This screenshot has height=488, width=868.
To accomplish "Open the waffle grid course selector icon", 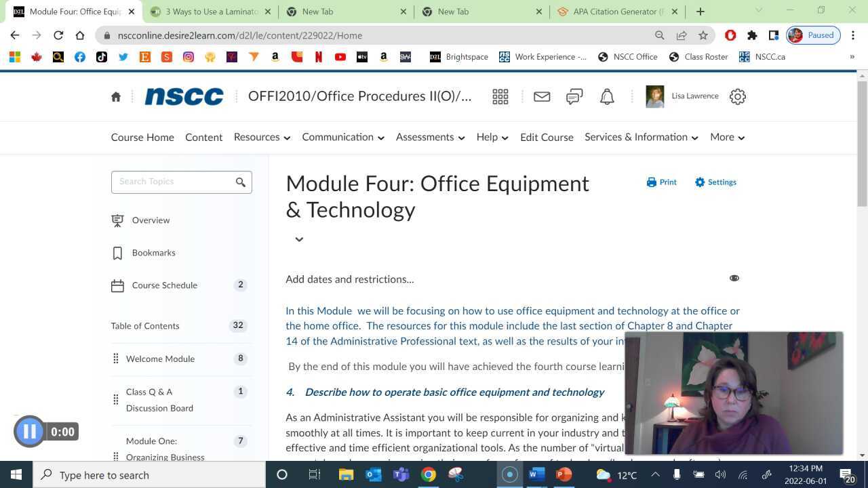I will (x=500, y=96).
